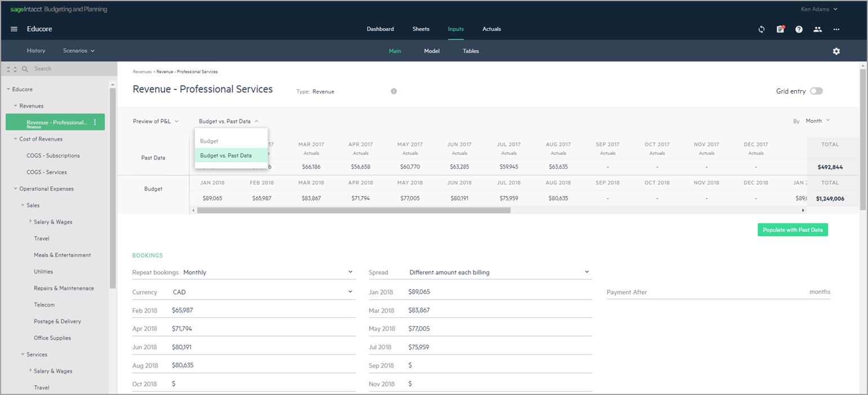This screenshot has height=395, width=868.
Task: Click the table scrollbar right arrow
Action: (x=803, y=210)
